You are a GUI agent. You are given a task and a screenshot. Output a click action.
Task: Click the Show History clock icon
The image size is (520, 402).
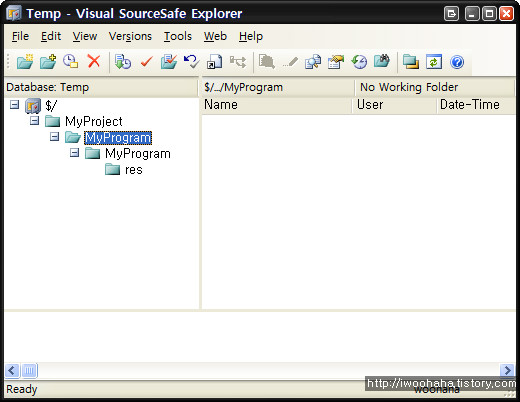[x=359, y=62]
